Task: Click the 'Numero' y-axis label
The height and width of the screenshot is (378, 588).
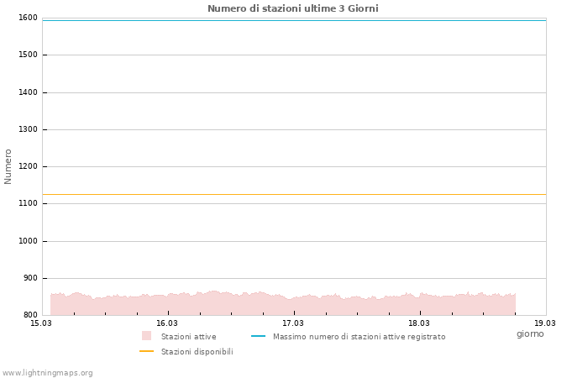Action: coord(8,166)
